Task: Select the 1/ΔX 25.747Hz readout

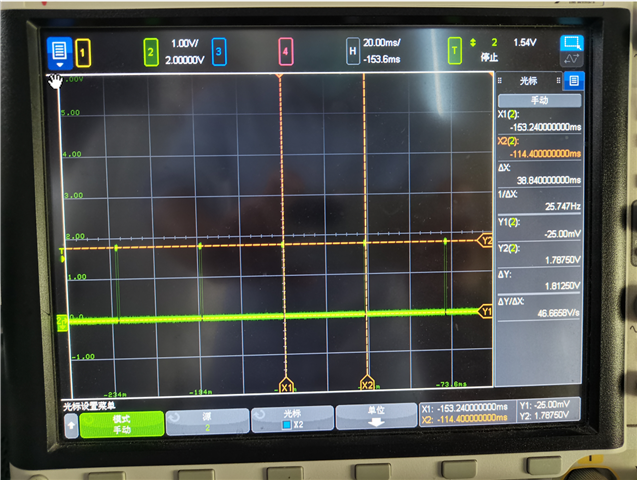Action: [540, 201]
